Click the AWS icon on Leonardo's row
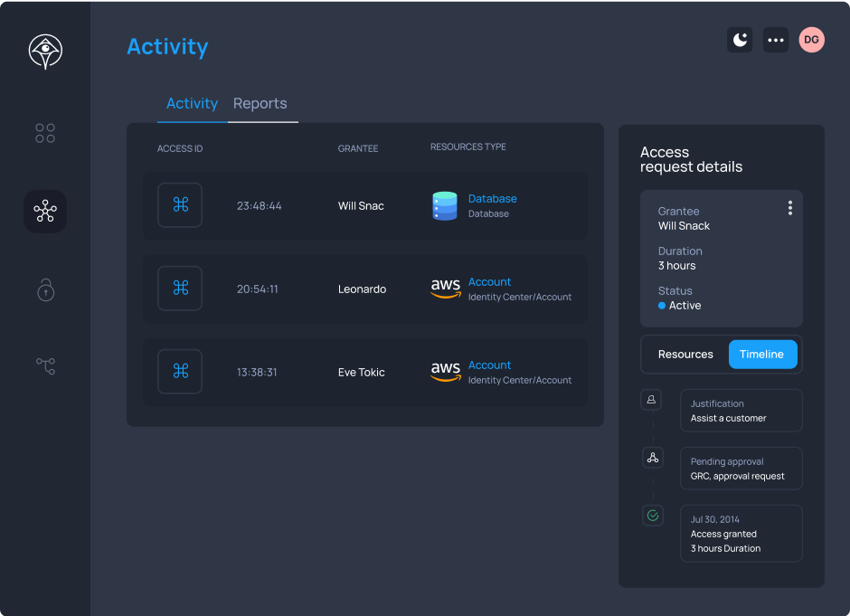Viewport: 850px width, 616px height. pos(445,289)
